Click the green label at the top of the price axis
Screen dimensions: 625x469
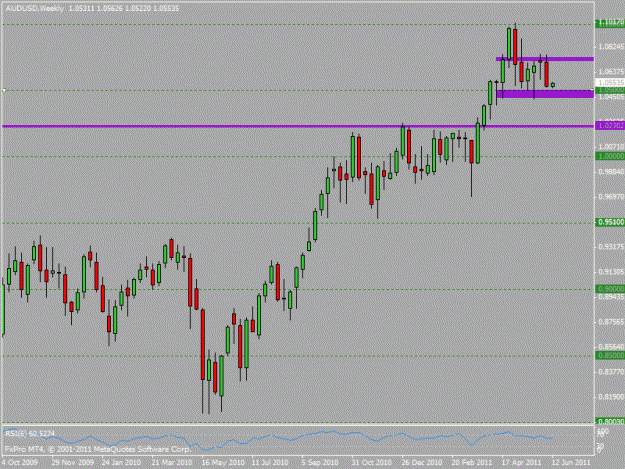point(610,23)
